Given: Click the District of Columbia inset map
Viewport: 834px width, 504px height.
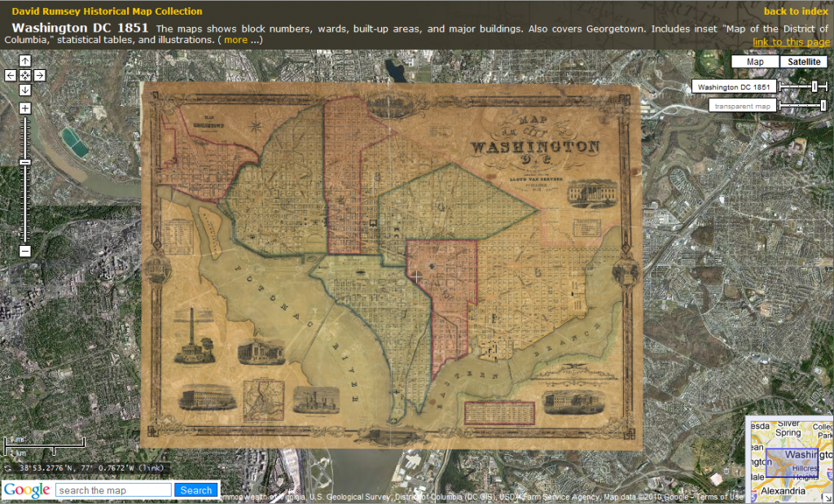Looking at the screenshot, I should (x=264, y=399).
